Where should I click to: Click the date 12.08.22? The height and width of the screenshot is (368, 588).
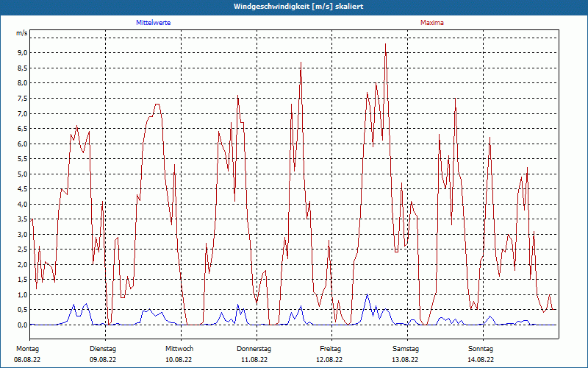pyautogui.click(x=329, y=360)
